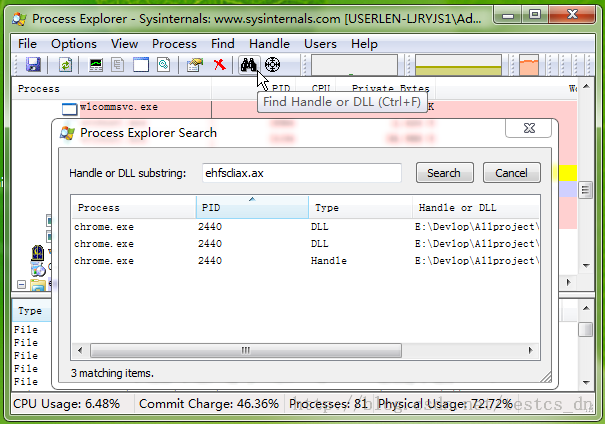Sort results by Process column header
Image resolution: width=605 pixels, height=424 pixels.
[x=134, y=208]
